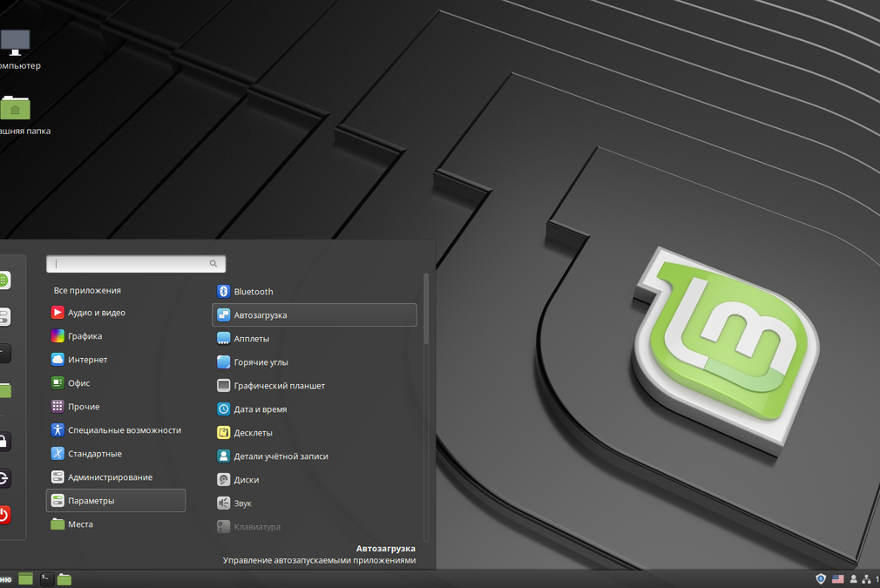Click the application list scrollbar
Viewport: 880px width, 588px height.
pos(427,308)
